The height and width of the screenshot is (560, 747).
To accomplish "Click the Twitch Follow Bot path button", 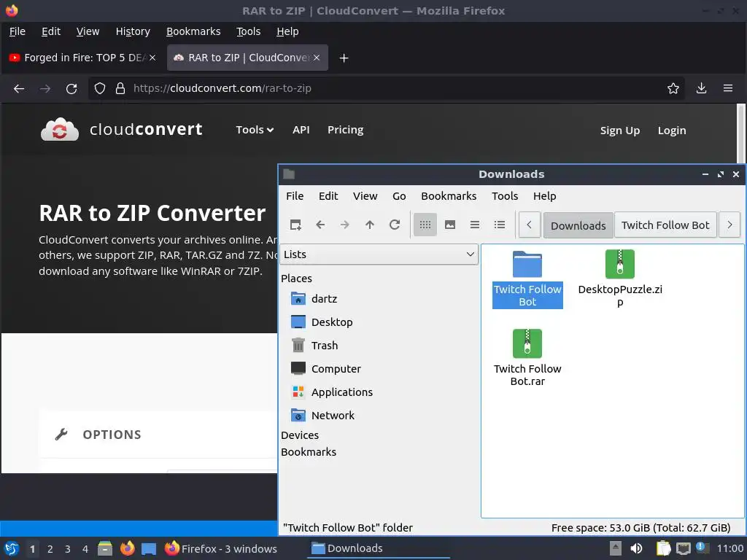I will click(665, 225).
